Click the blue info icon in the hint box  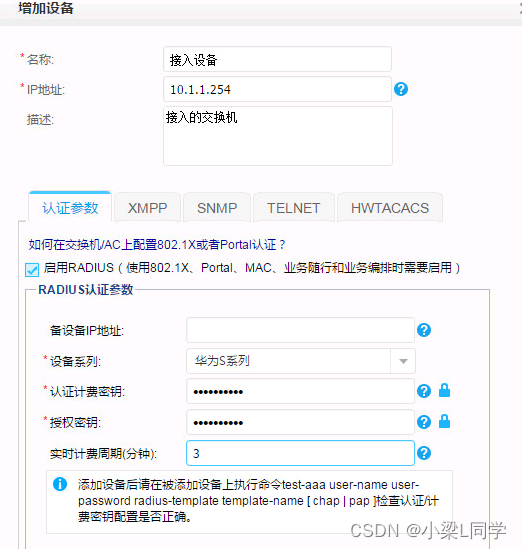(60, 484)
